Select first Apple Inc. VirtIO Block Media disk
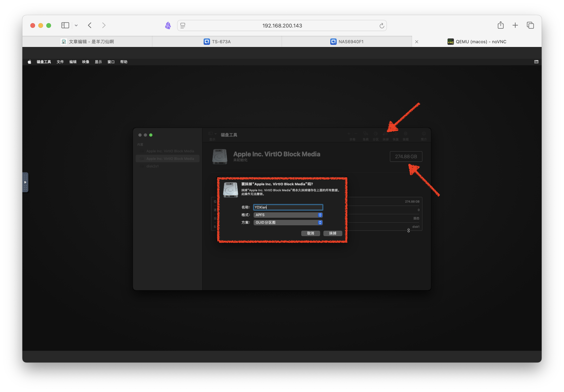Viewport: 564px width, 392px height. coord(168,151)
